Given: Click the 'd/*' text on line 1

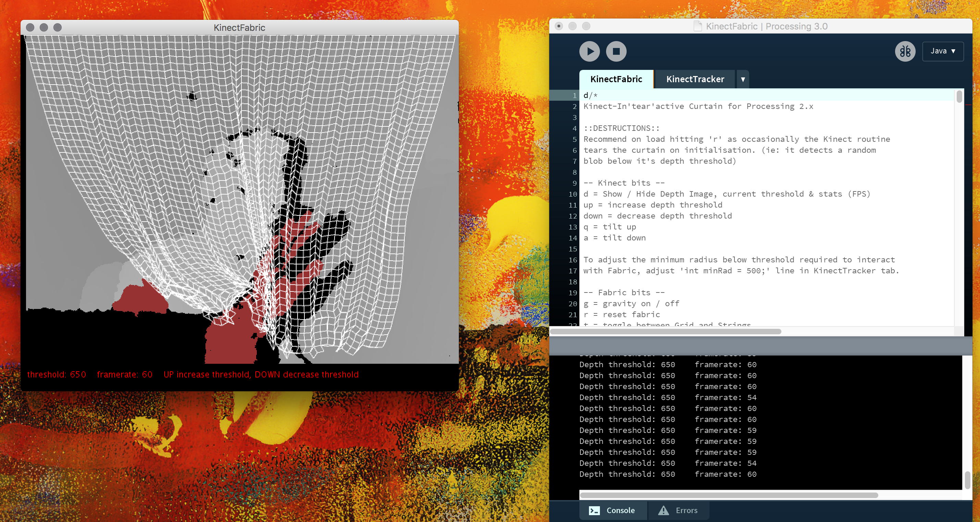Looking at the screenshot, I should pyautogui.click(x=590, y=96).
